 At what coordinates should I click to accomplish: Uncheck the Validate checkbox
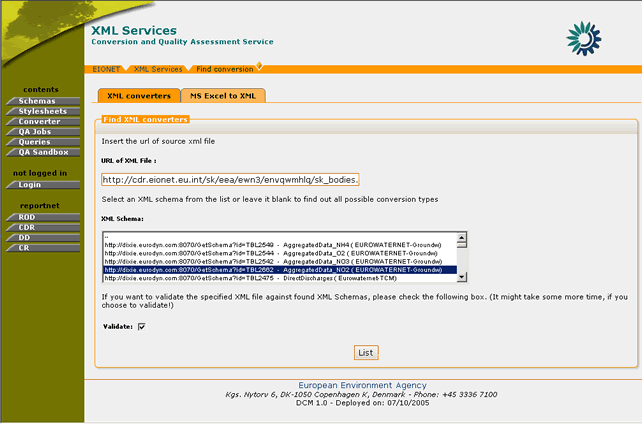tap(142, 327)
